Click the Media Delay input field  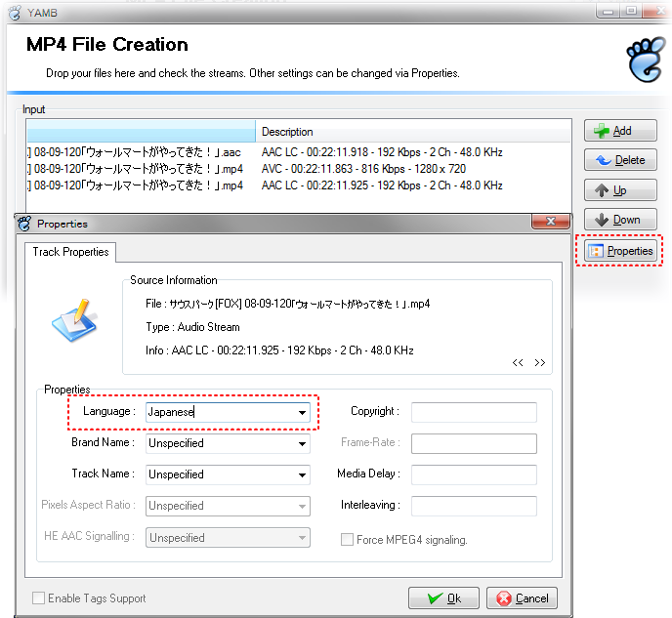coord(474,474)
